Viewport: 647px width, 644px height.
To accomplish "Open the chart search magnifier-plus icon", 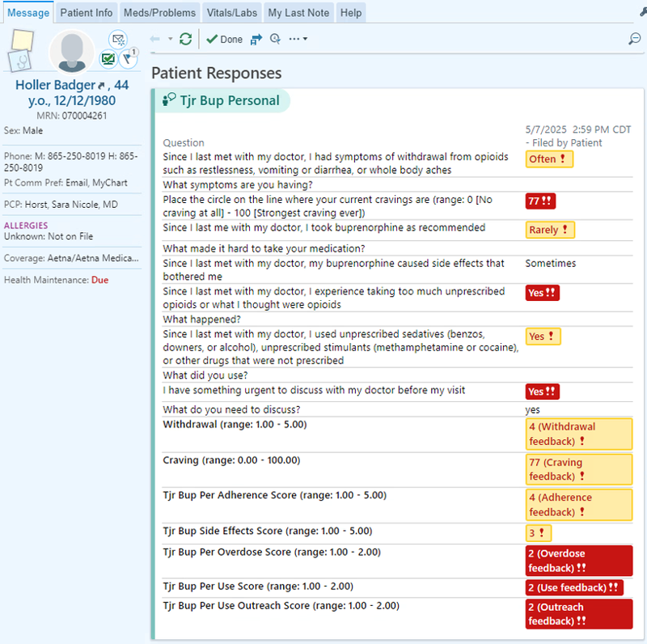I will click(x=275, y=38).
